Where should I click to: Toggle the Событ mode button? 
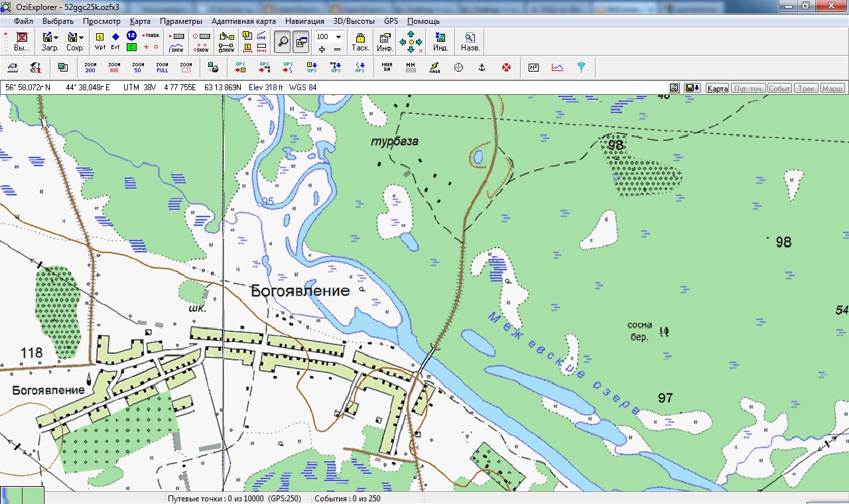coord(780,88)
